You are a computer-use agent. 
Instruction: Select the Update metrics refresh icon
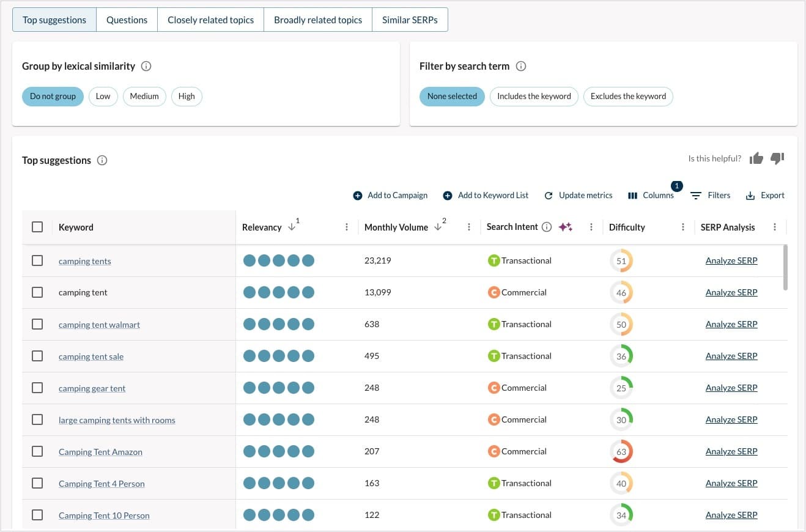pos(549,195)
